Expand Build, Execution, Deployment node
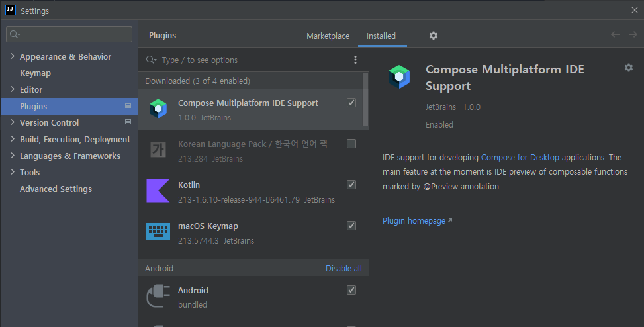The image size is (644, 327). click(13, 139)
